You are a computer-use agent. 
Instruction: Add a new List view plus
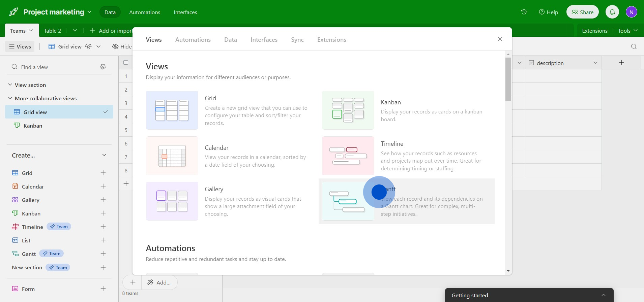[103, 240]
